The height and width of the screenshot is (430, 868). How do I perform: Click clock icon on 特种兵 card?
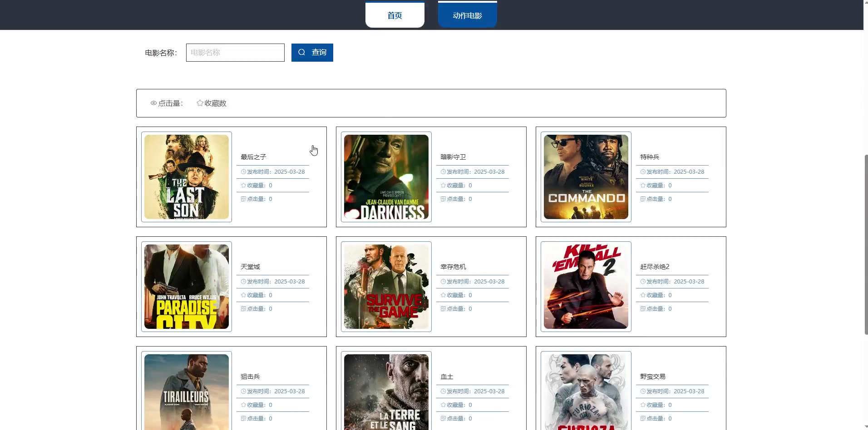643,172
